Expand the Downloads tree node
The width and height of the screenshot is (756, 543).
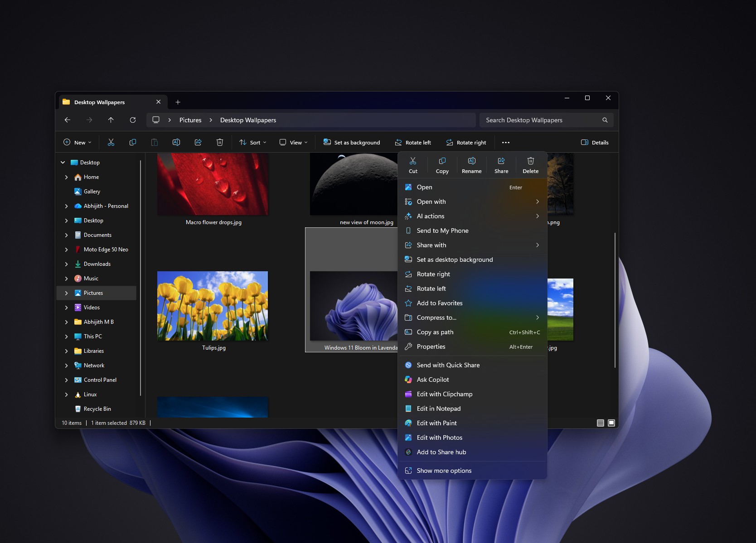[x=67, y=264]
